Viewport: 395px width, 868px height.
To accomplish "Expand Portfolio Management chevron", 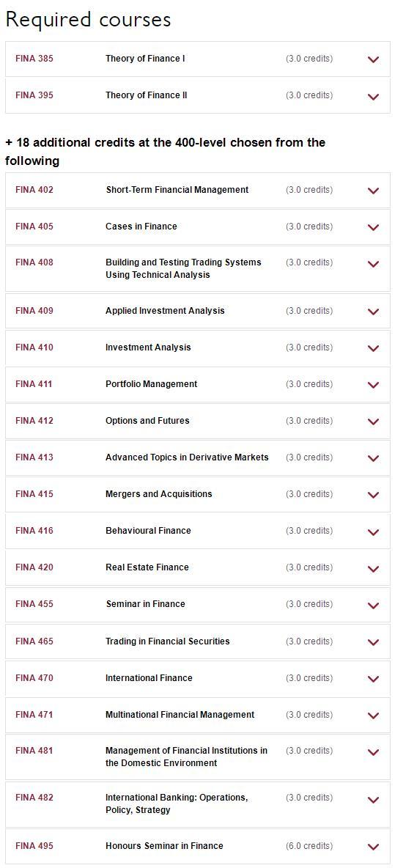I will click(x=374, y=386).
